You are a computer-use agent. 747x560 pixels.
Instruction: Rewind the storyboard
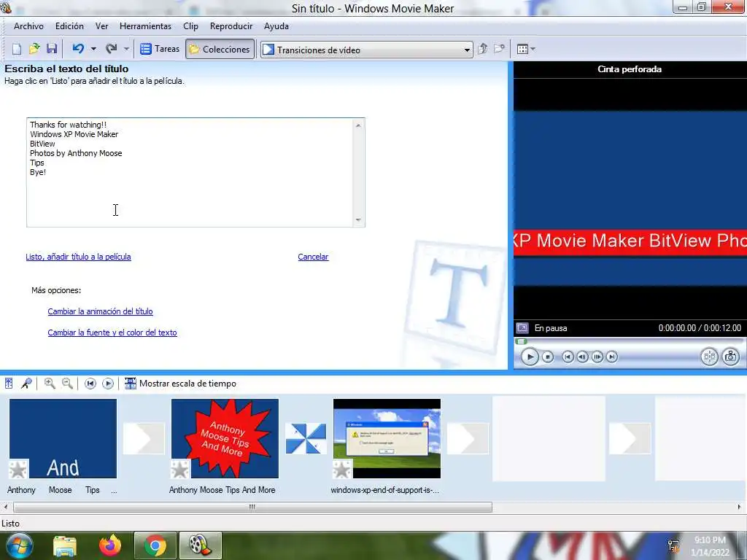tap(90, 384)
